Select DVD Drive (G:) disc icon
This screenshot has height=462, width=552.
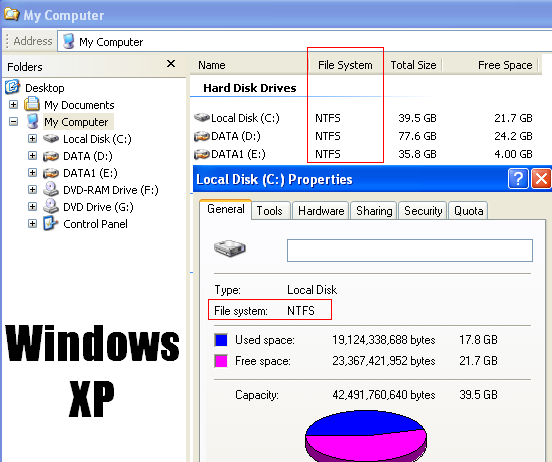click(x=51, y=206)
